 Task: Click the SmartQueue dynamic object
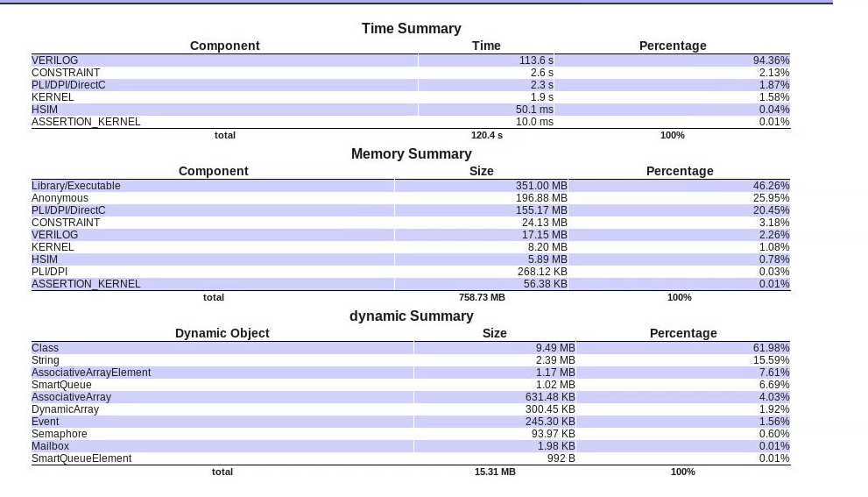(61, 385)
